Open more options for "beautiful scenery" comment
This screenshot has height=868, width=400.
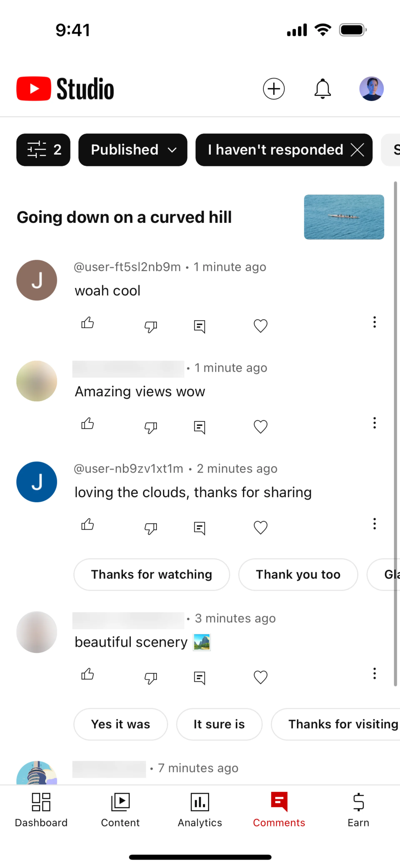pos(374,674)
